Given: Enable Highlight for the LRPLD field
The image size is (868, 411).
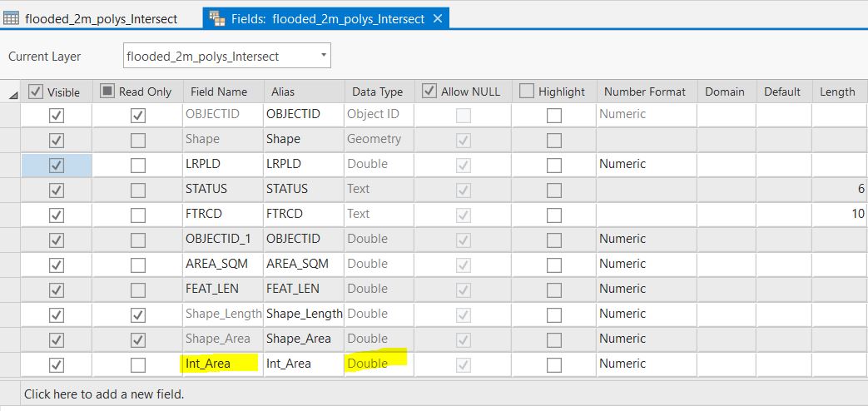Looking at the screenshot, I should pos(553,165).
